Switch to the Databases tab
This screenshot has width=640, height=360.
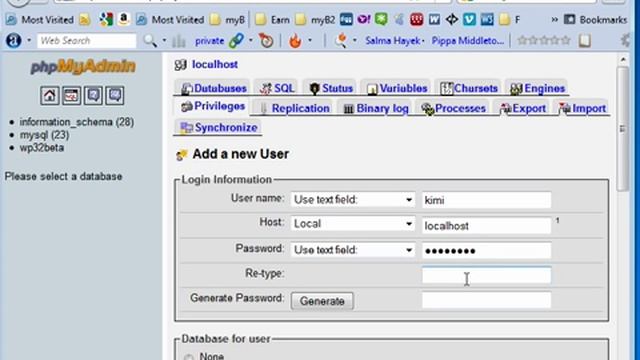214,88
